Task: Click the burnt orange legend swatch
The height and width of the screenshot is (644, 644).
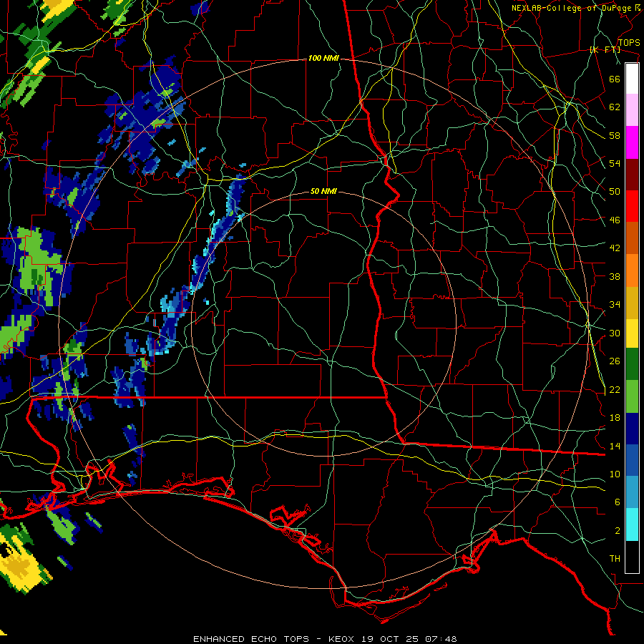Action: tap(632, 238)
